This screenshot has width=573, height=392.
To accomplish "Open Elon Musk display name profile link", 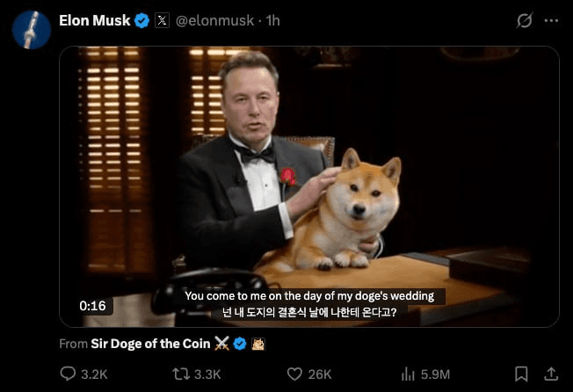I will pyautogui.click(x=95, y=20).
